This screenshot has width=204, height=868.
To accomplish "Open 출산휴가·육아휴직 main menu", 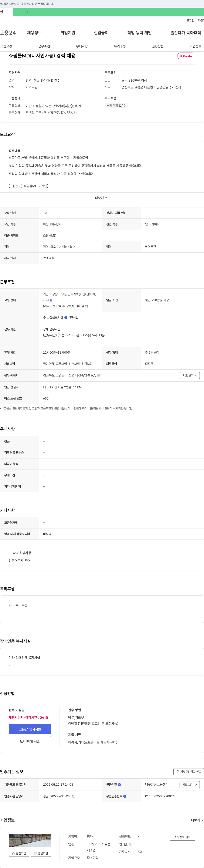I will 186,33.
